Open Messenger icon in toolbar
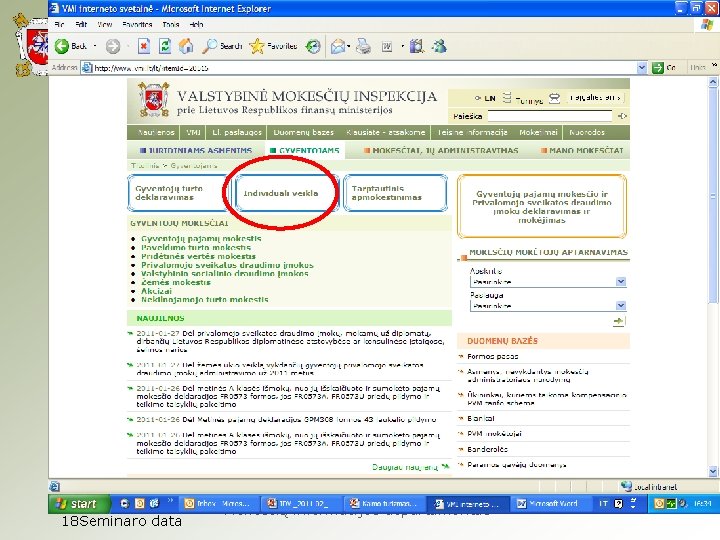 439,46
